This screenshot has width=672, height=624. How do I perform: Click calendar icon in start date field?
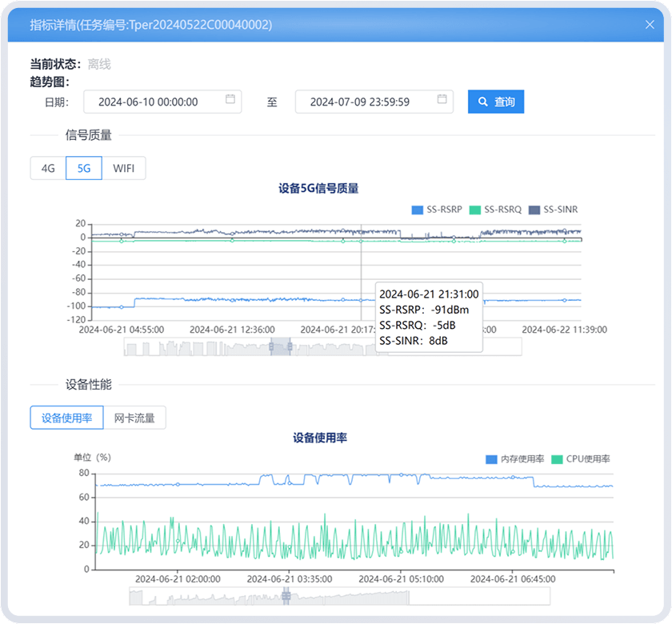tap(230, 99)
